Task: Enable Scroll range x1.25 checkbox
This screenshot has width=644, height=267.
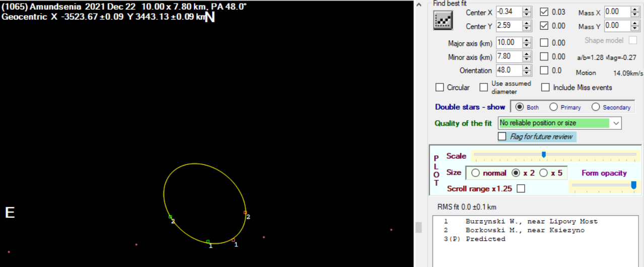Action: (x=521, y=189)
